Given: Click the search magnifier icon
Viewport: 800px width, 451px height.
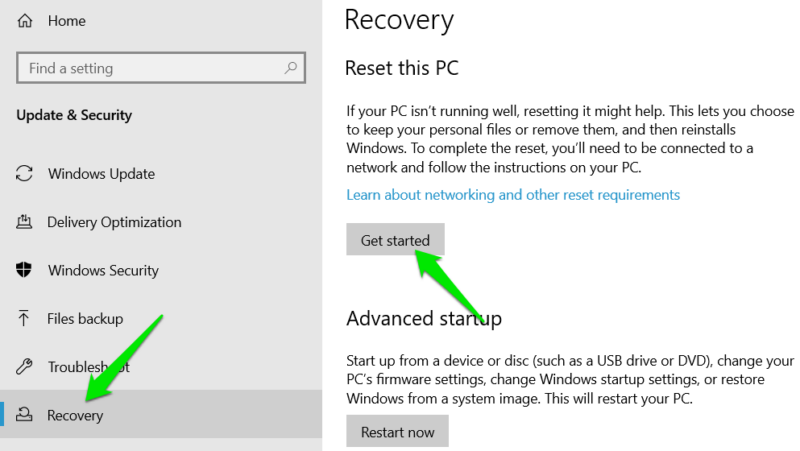Looking at the screenshot, I should pyautogui.click(x=291, y=68).
